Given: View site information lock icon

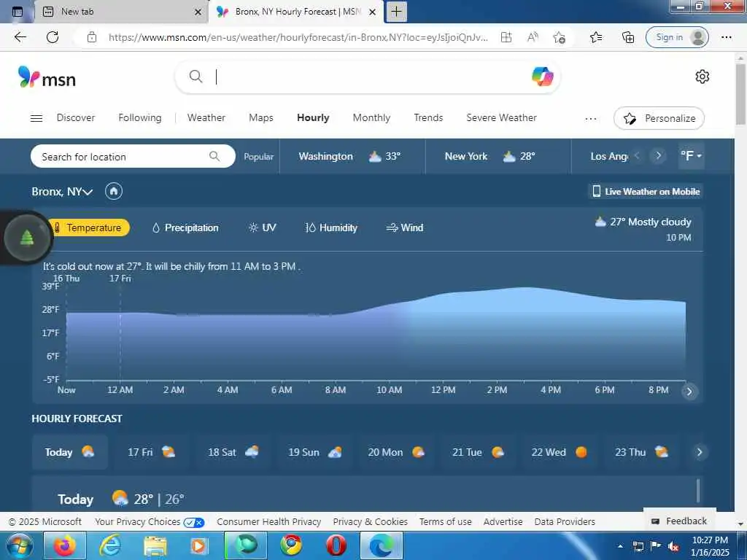Looking at the screenshot, I should [92, 37].
